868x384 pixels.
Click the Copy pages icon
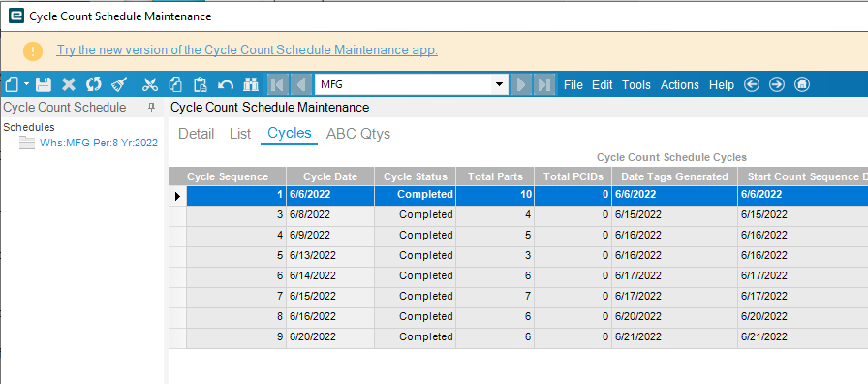[175, 84]
